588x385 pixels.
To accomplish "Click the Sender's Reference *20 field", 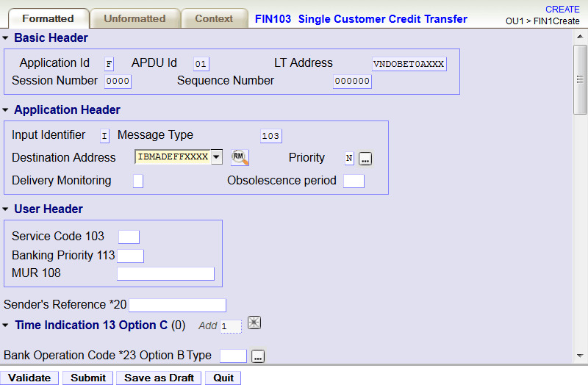I will 178,305.
